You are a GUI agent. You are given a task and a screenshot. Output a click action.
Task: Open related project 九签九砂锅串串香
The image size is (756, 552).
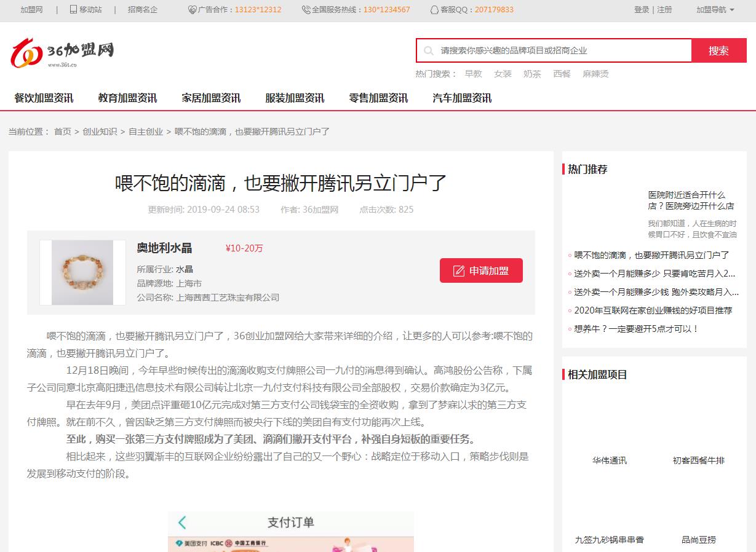610,540
